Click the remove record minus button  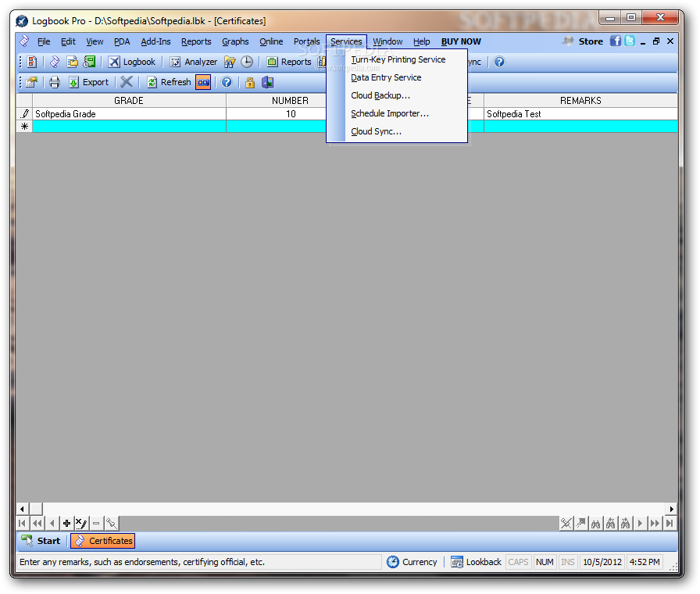pos(96,523)
